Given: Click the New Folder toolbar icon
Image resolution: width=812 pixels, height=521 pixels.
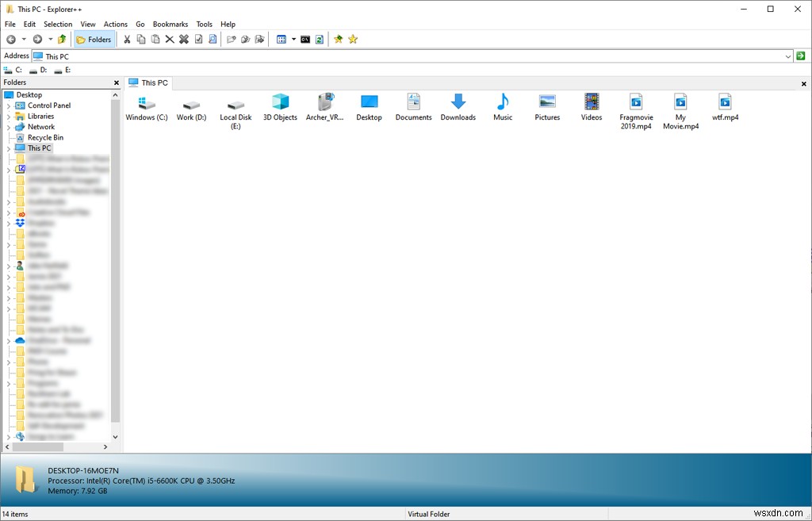Looking at the screenshot, I should tap(230, 39).
